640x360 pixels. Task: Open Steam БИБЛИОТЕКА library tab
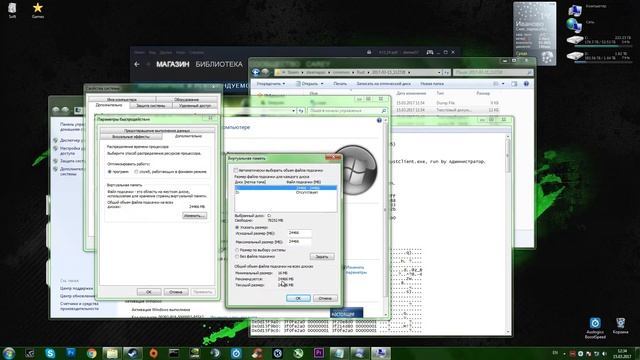(x=219, y=64)
